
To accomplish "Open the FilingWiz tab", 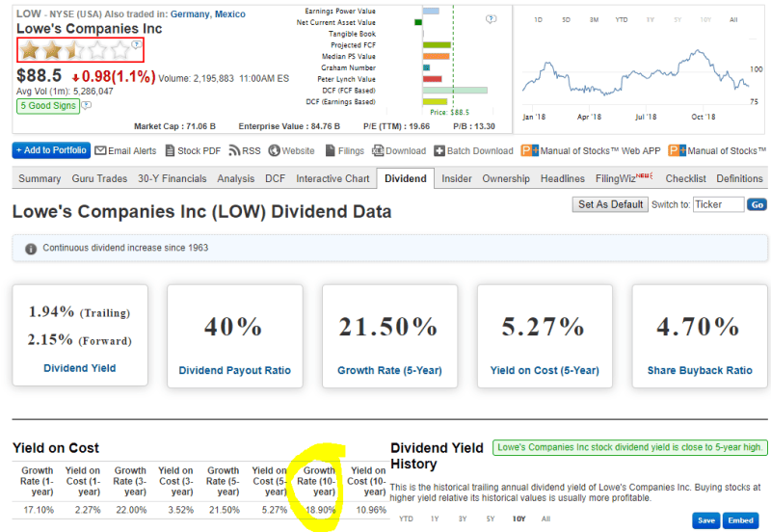I will pos(624,178).
